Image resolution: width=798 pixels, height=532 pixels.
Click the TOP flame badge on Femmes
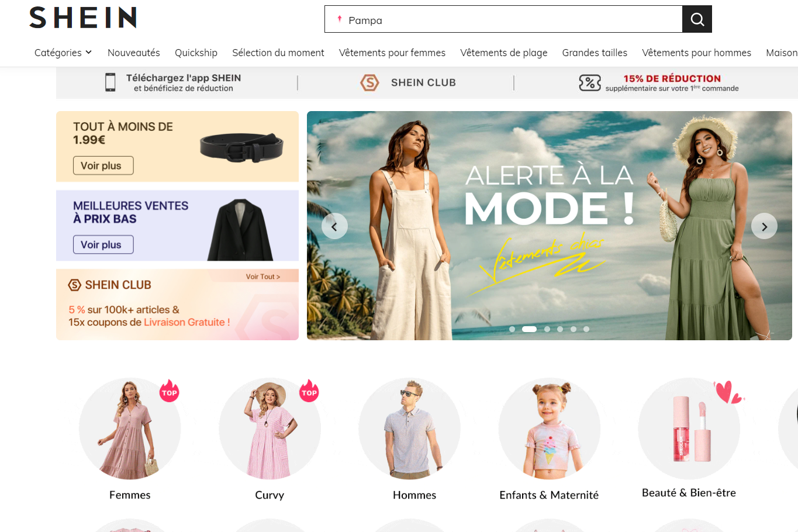pyautogui.click(x=170, y=391)
